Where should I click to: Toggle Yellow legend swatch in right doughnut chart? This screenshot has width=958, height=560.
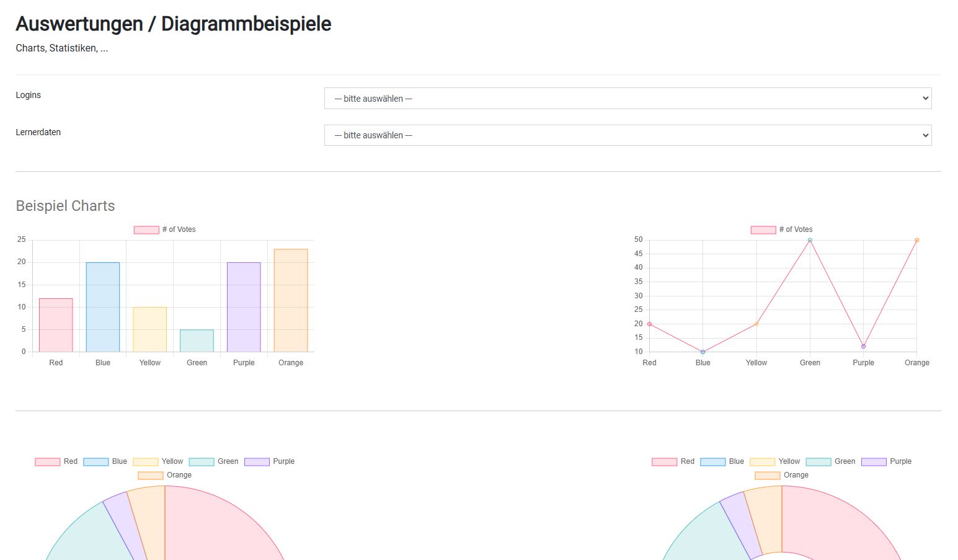click(762, 462)
